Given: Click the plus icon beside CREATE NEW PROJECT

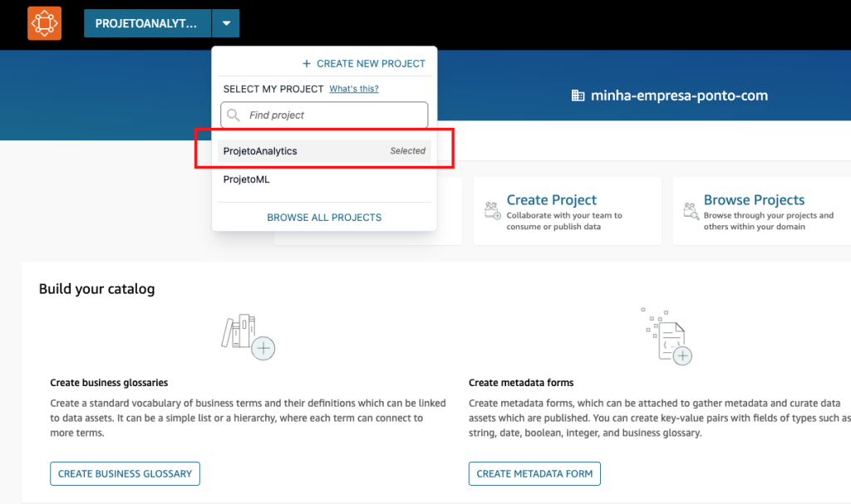Looking at the screenshot, I should tap(307, 63).
